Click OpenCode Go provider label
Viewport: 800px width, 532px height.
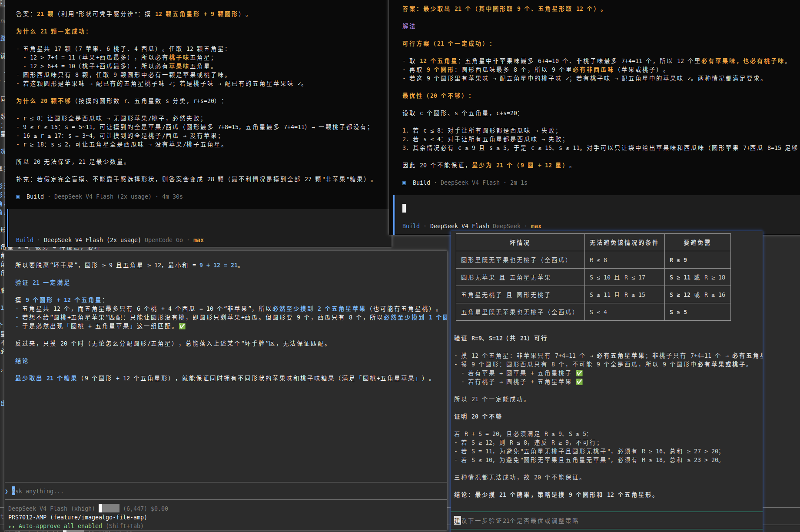164,240
